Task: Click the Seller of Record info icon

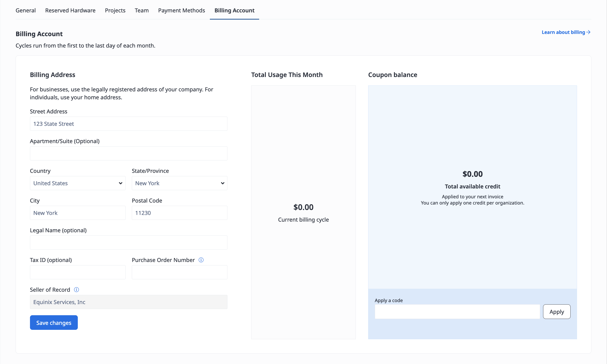Action: click(x=77, y=290)
